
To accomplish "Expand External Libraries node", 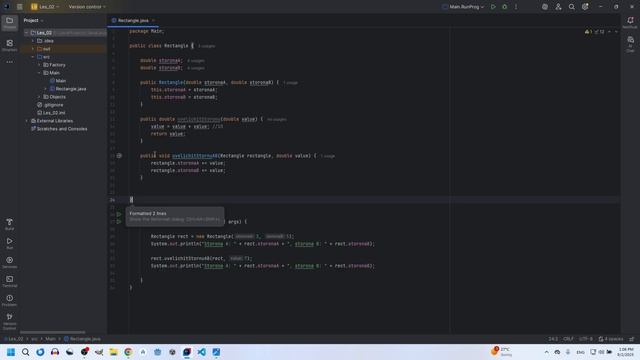I will (x=27, y=121).
